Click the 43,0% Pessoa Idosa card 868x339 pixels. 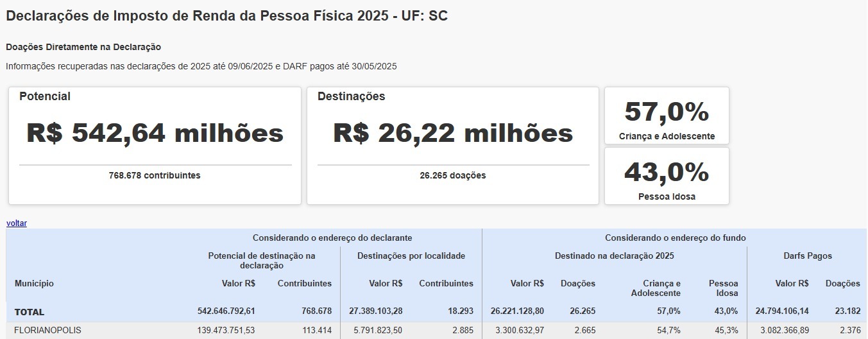(667, 177)
